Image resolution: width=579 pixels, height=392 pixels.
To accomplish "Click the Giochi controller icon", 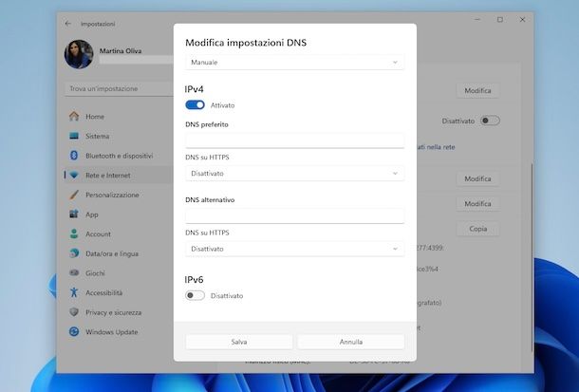I will click(74, 272).
